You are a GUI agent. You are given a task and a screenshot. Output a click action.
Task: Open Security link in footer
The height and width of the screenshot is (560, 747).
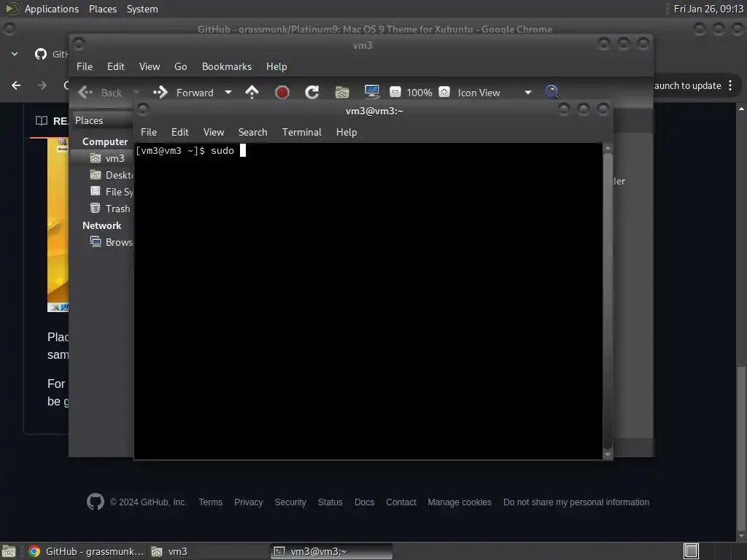point(290,502)
